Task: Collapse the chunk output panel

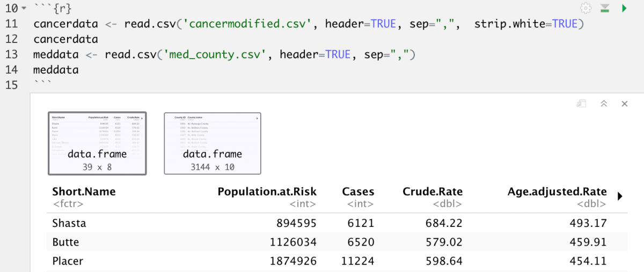Action: point(604,103)
